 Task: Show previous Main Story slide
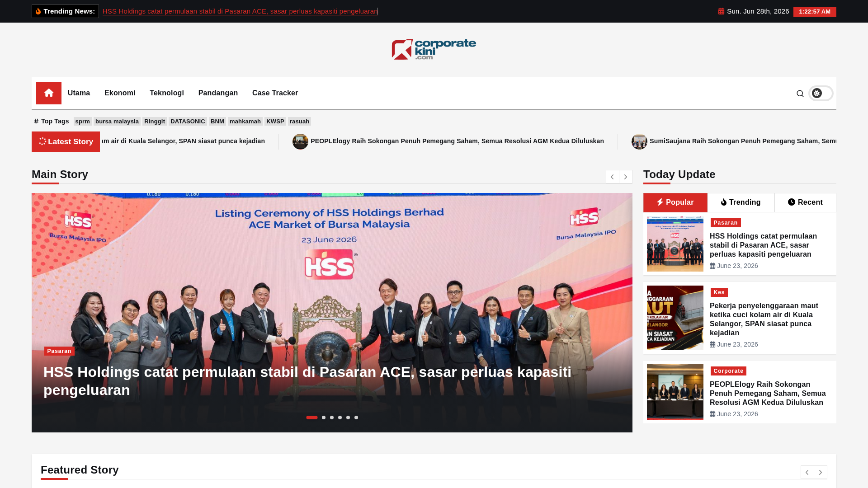tap(612, 177)
